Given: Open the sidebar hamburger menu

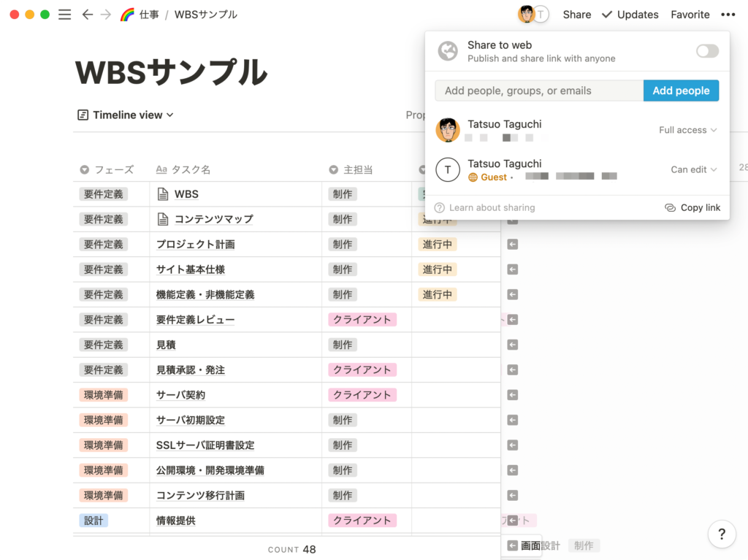Looking at the screenshot, I should click(x=64, y=15).
